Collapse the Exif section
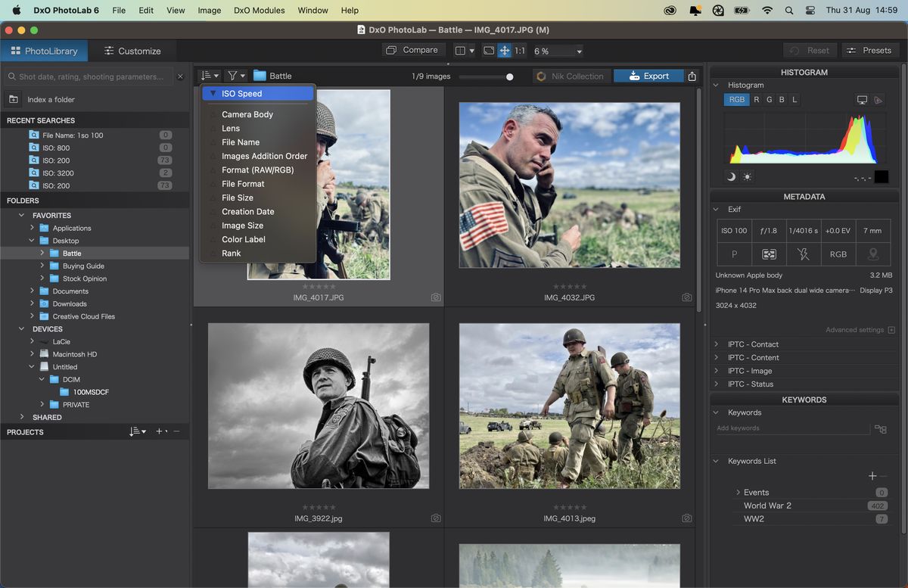Image resolution: width=908 pixels, height=588 pixels. pyautogui.click(x=717, y=210)
